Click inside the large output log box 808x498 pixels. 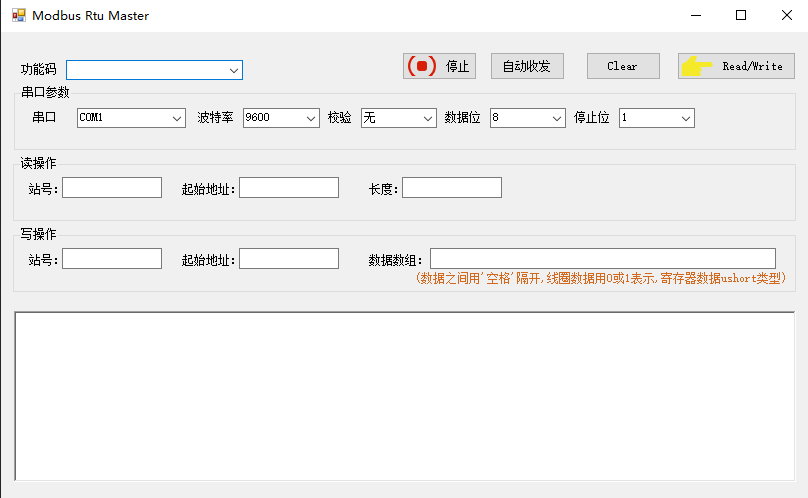405,396
